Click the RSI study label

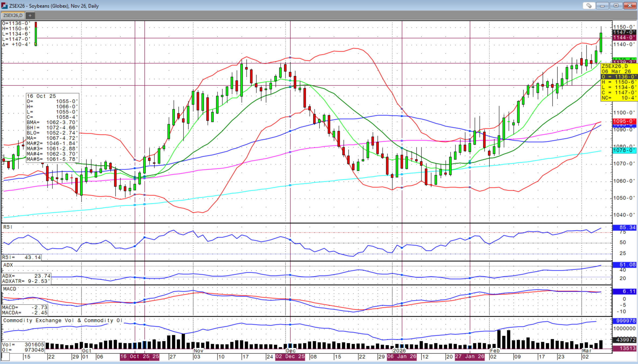point(8,227)
